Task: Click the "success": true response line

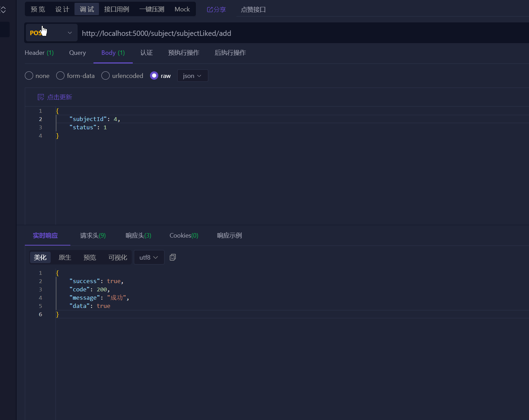Action: point(96,281)
